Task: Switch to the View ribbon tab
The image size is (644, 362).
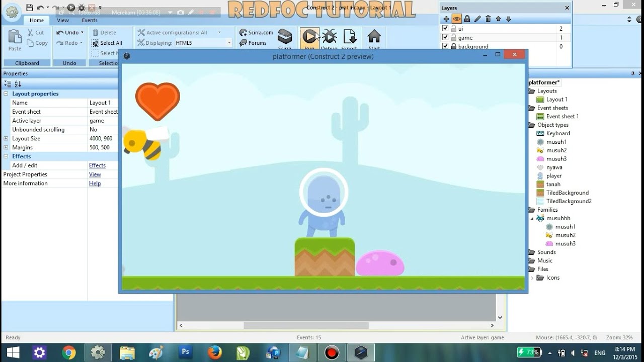Action: [x=63, y=20]
